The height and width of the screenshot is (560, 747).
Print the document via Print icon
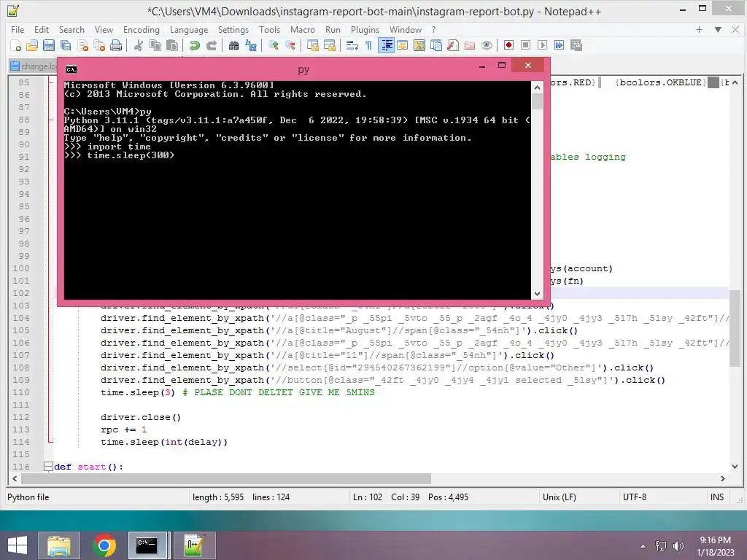pyautogui.click(x=116, y=45)
